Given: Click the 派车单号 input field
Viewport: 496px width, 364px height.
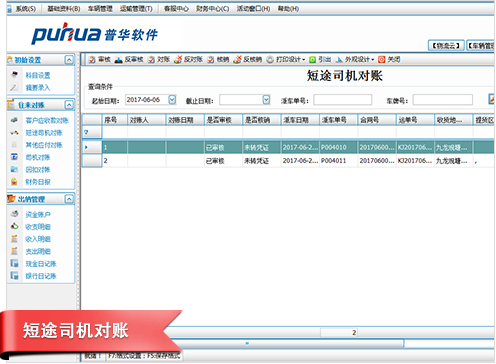Looking at the screenshot, I should [343, 100].
